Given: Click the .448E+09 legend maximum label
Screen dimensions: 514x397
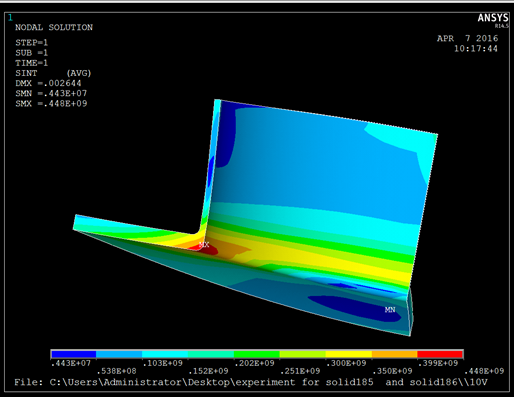Looking at the screenshot, I should (484, 371).
